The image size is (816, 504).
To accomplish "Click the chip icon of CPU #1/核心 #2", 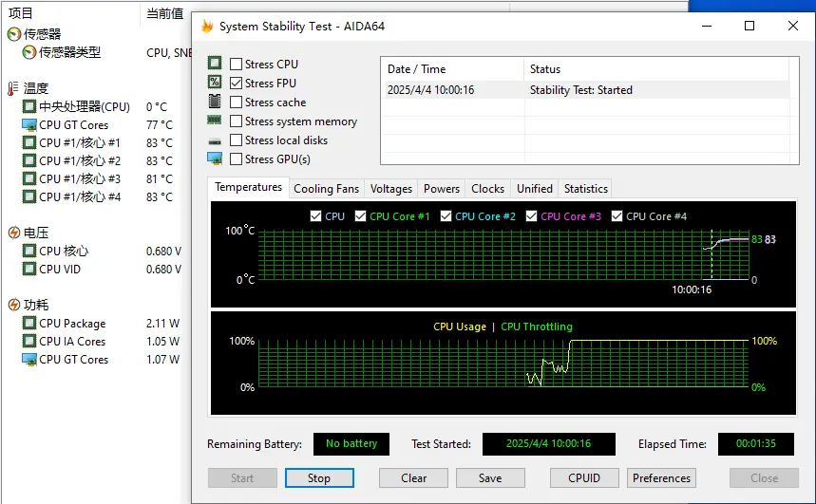I will click(29, 160).
